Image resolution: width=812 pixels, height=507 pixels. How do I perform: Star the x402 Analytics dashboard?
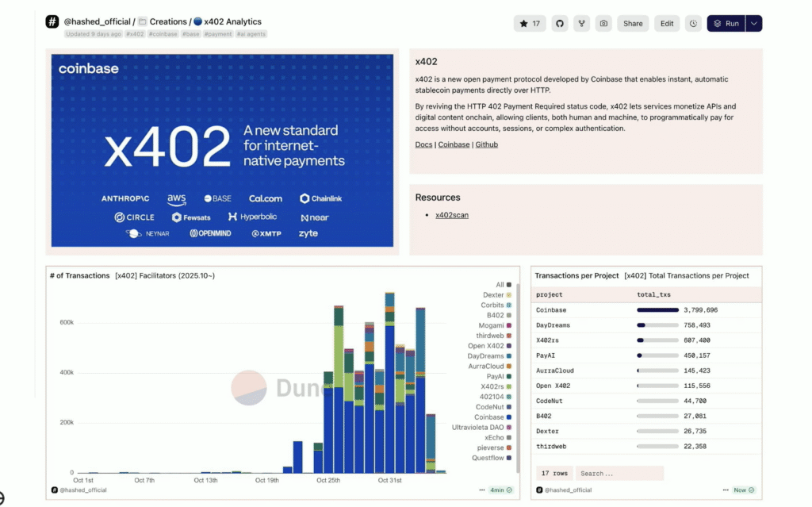529,24
